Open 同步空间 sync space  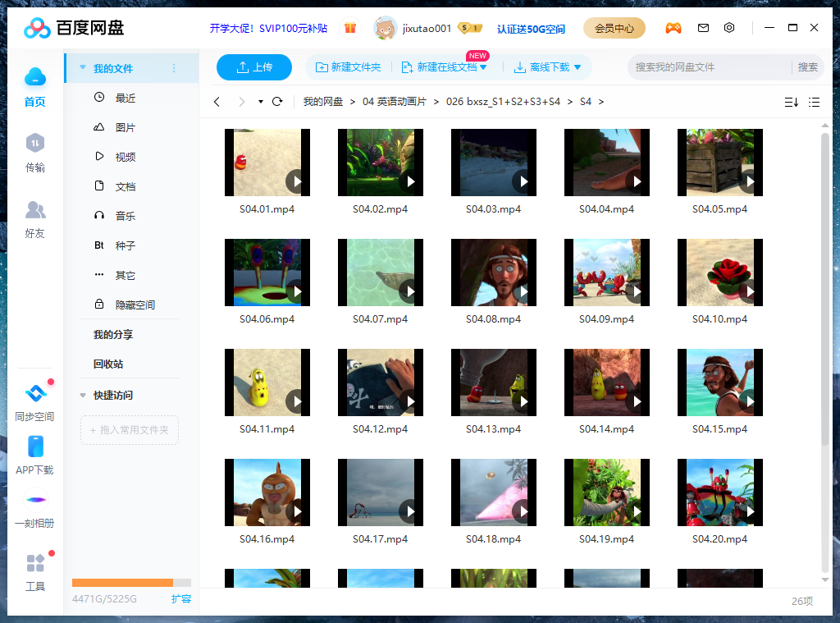(x=34, y=403)
